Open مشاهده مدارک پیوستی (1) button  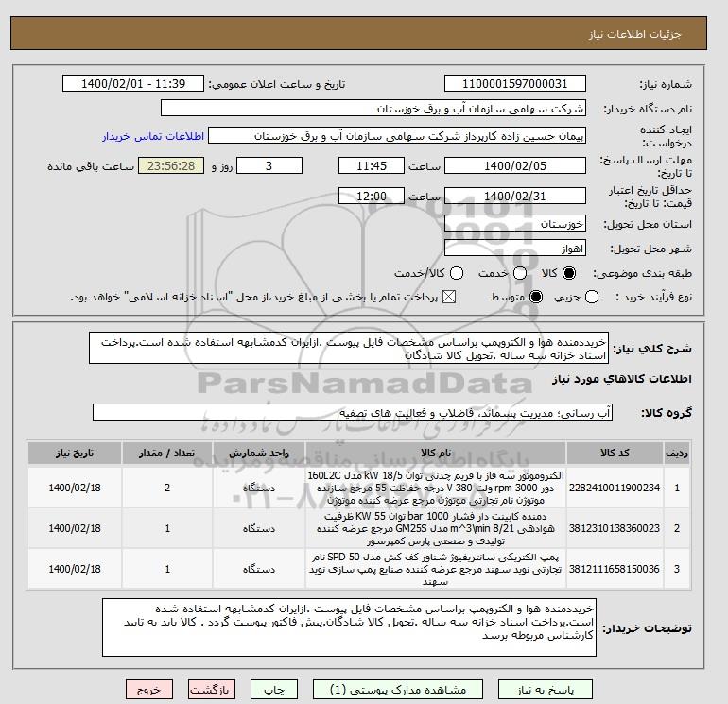(398, 690)
